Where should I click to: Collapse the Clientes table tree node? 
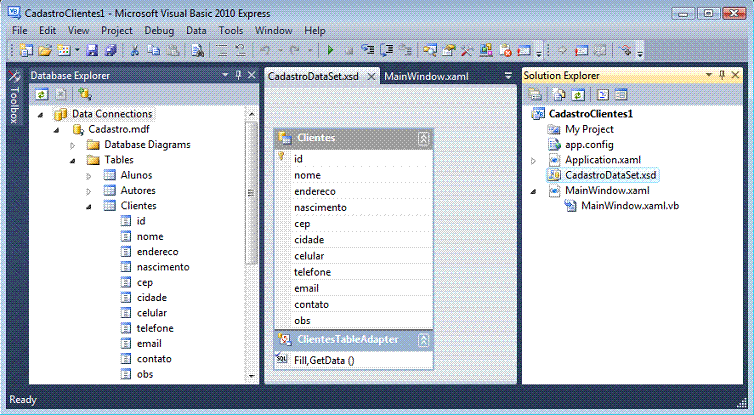(x=88, y=206)
